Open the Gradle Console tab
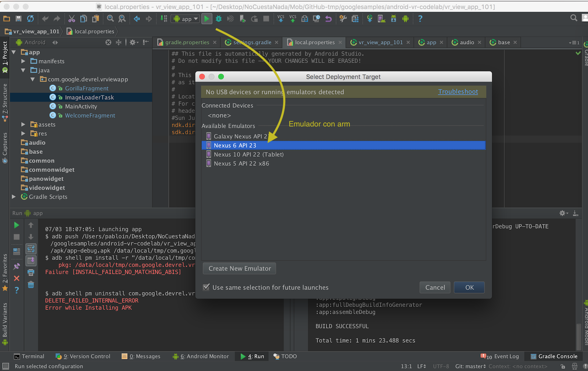The width and height of the screenshot is (588, 371). click(554, 356)
